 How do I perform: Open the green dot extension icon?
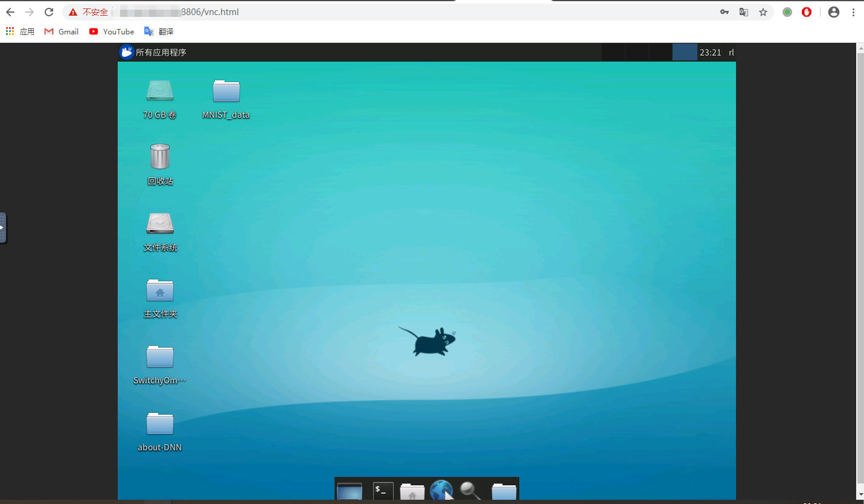[787, 12]
